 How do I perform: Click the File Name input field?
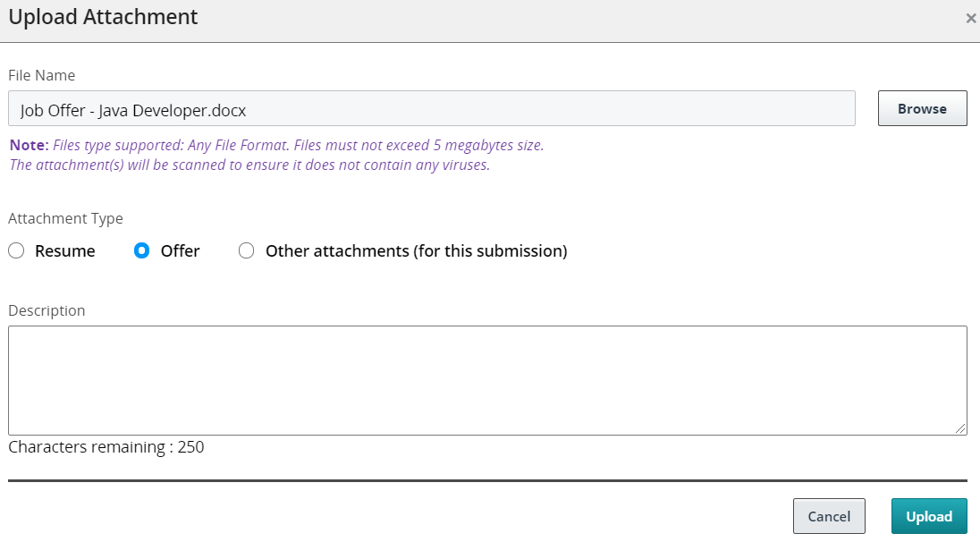coord(431,109)
